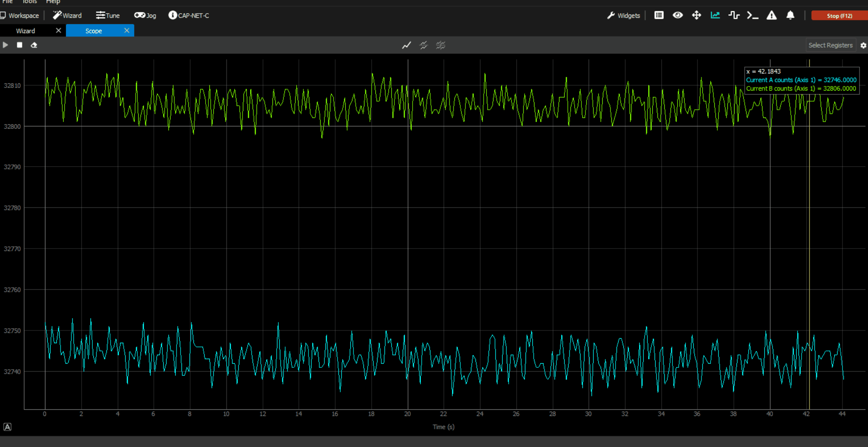The width and height of the screenshot is (868, 447).
Task: Open the notifications bell
Action: coord(790,15)
